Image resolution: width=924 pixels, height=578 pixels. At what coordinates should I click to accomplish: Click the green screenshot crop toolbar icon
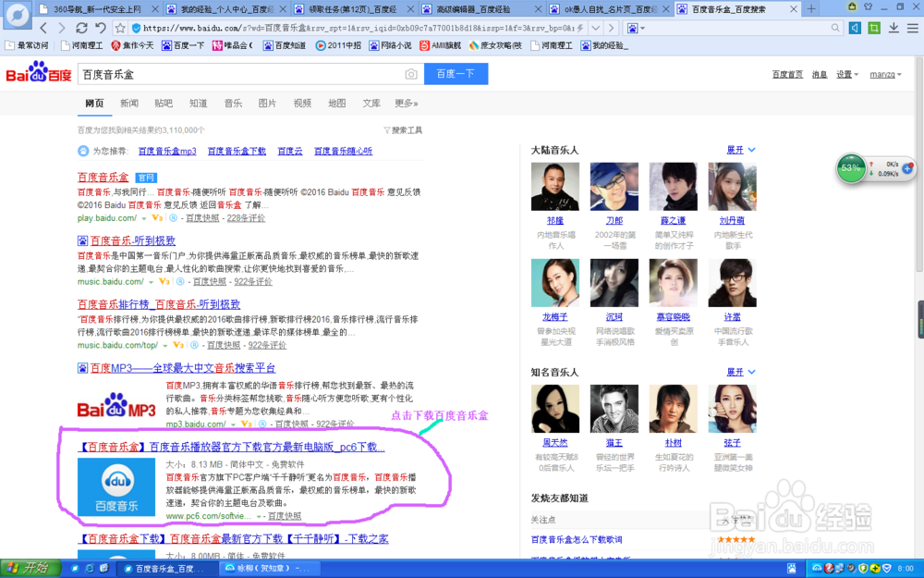pyautogui.click(x=874, y=28)
